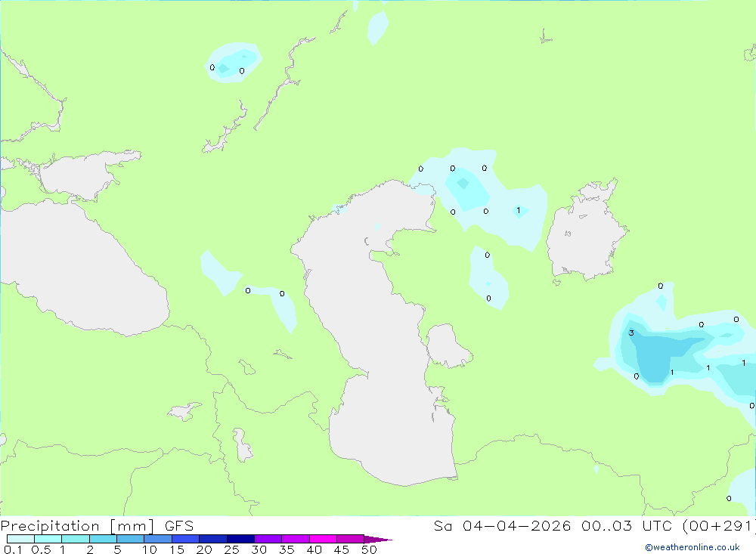Image resolution: width=756 pixels, height=554 pixels.
Task: Click the '40' legend scale label
Action: (x=314, y=549)
